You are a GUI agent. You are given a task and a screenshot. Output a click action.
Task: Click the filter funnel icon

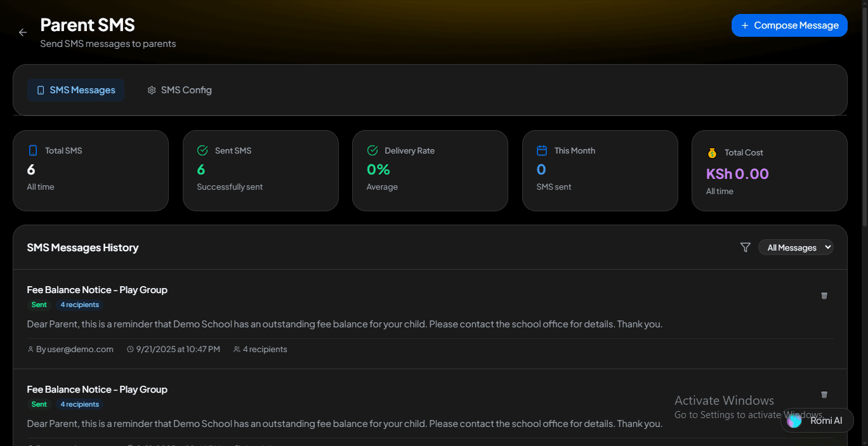click(746, 247)
